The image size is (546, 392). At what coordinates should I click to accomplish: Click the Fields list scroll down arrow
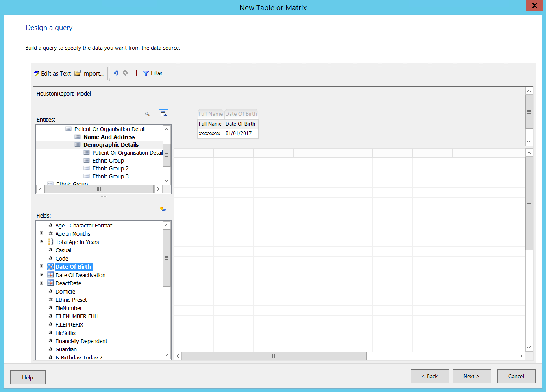pyautogui.click(x=167, y=355)
